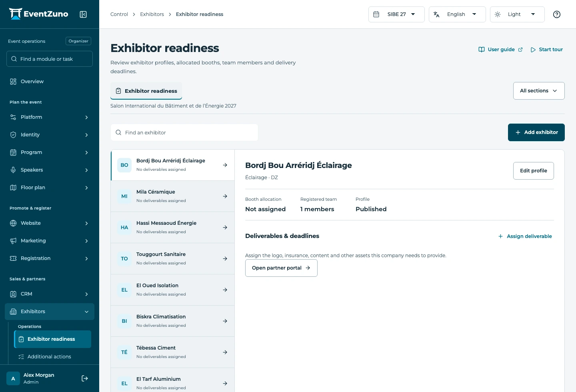
Task: Click the search magnifier in Find an exhibitor
Action: tap(118, 132)
